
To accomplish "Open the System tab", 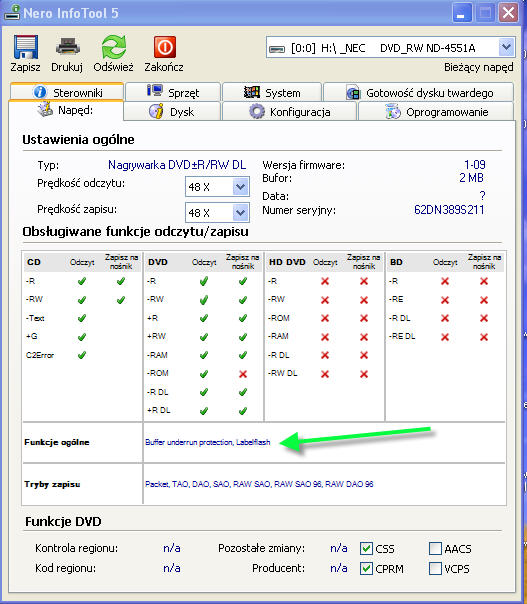I will [x=272, y=92].
